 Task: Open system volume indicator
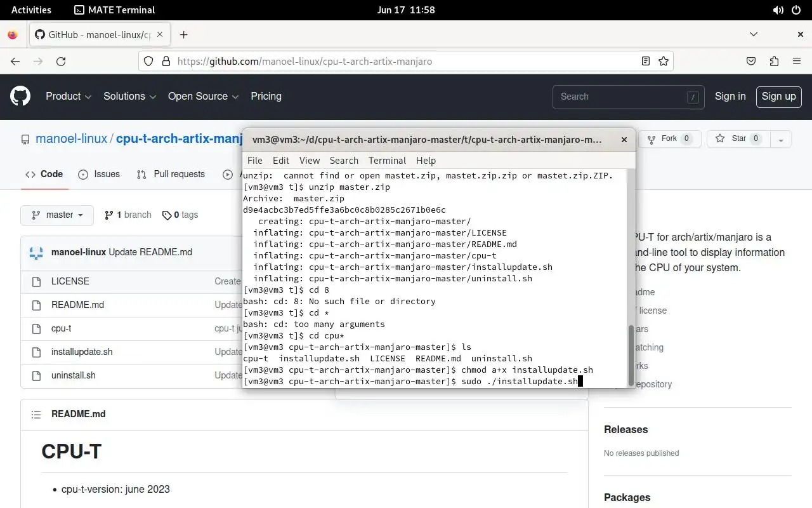pyautogui.click(x=778, y=10)
